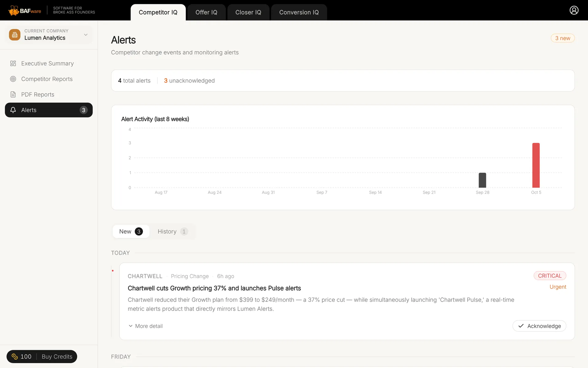Click the checkmark icon on Acknowledge
Image resolution: width=588 pixels, height=368 pixels.
point(521,326)
